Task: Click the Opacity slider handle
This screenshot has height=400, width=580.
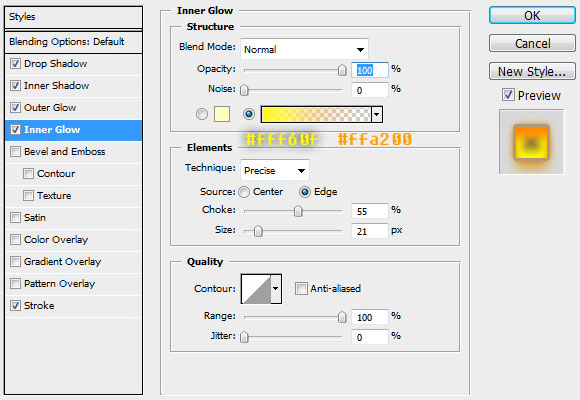Action: 342,70
